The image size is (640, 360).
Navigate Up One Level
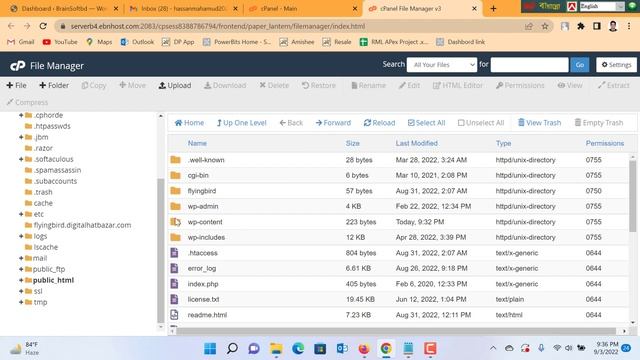pyautogui.click(x=241, y=123)
